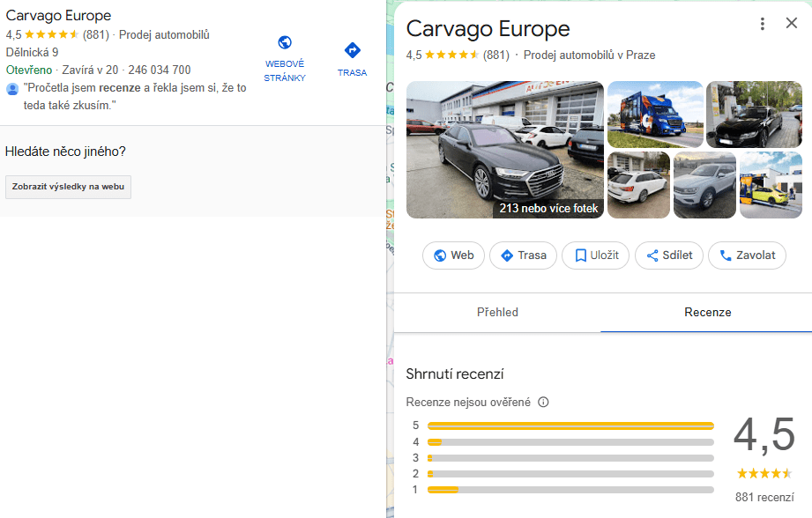Filter reviews by 5-star rating bar
812x518 pixels.
pyautogui.click(x=570, y=425)
